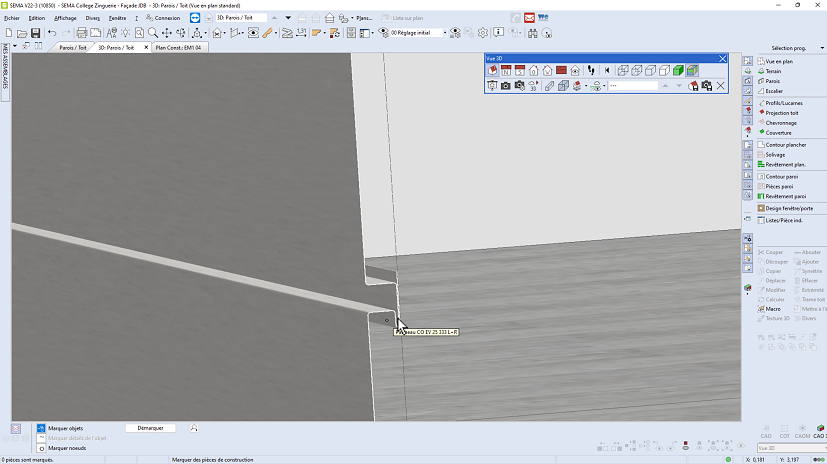The width and height of the screenshot is (827, 464).
Task: Expand the 00 Réglage initial dropdown
Action: pyautogui.click(x=443, y=33)
